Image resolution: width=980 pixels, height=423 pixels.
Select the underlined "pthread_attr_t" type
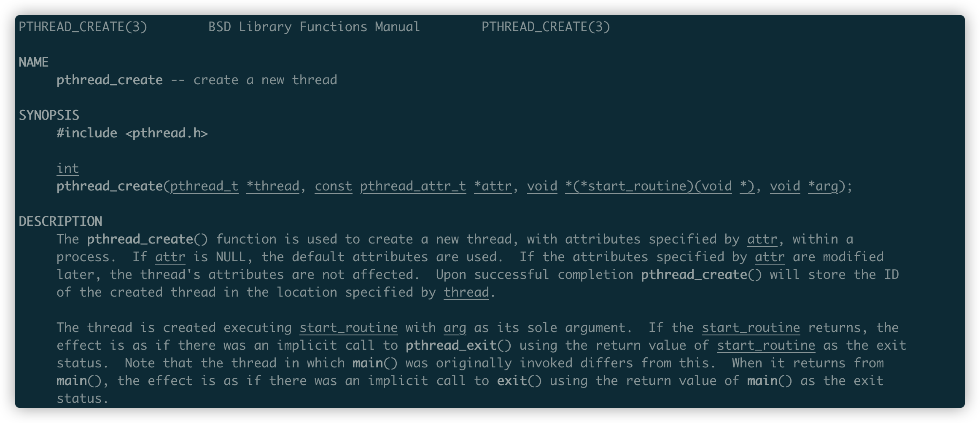[x=413, y=186]
